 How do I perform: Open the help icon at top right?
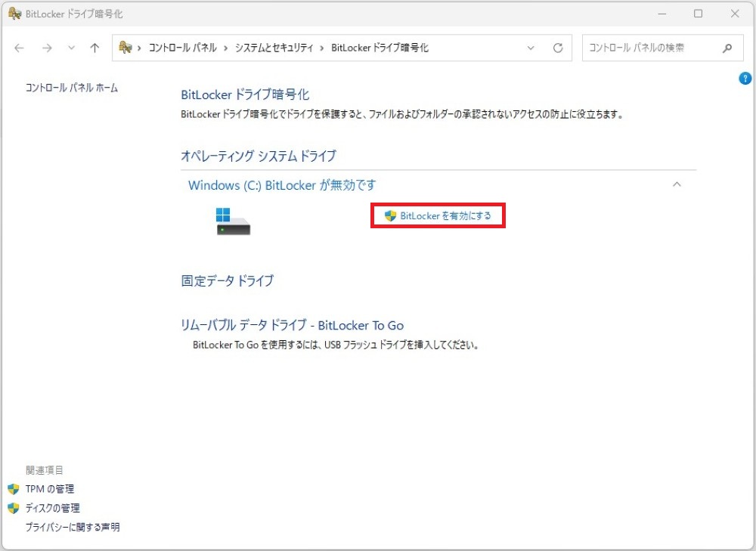[x=745, y=78]
